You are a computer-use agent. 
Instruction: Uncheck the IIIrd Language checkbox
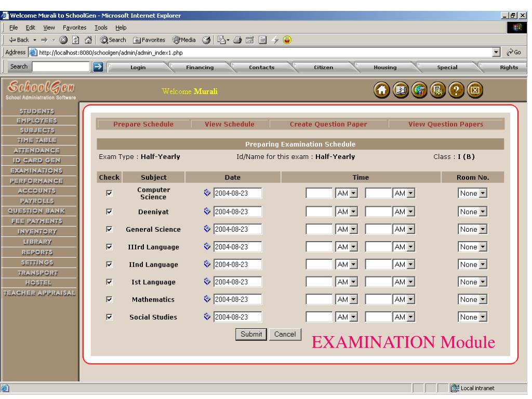(x=109, y=247)
